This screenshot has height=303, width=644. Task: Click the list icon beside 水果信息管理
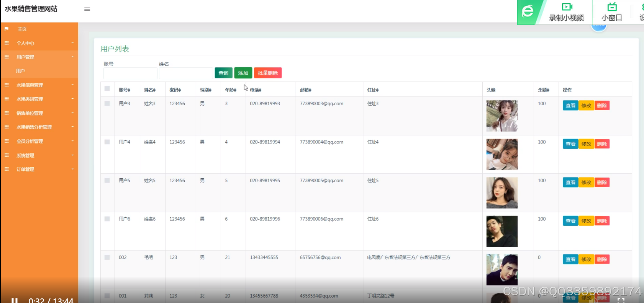click(7, 85)
